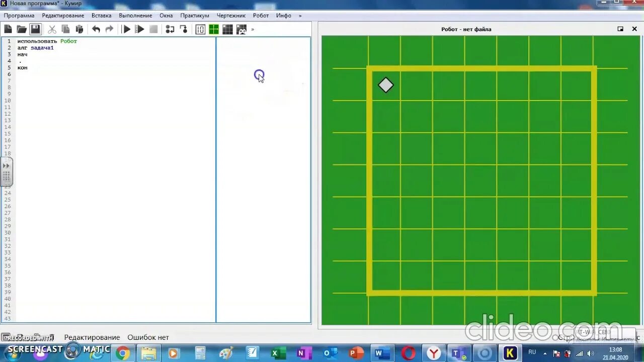Image resolution: width=644 pixels, height=362 pixels.
Task: Open the Робот menu
Action: point(261,16)
